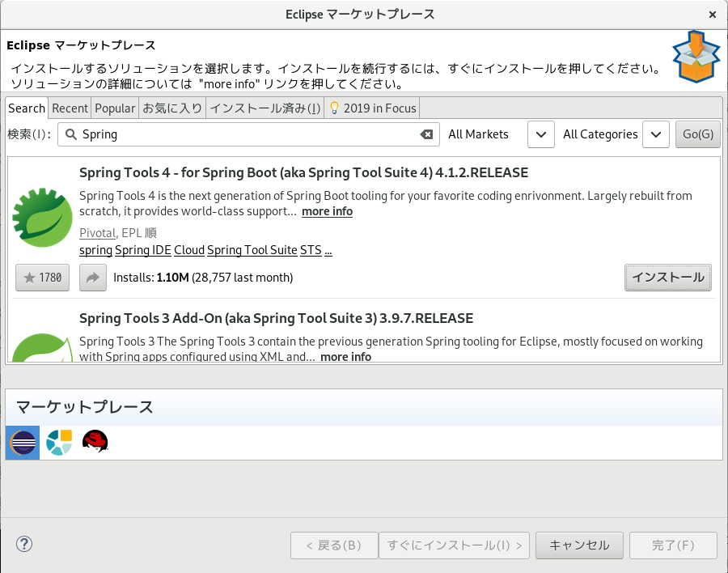Open the help question mark icon
Image resolution: width=728 pixels, height=573 pixels.
click(x=24, y=544)
